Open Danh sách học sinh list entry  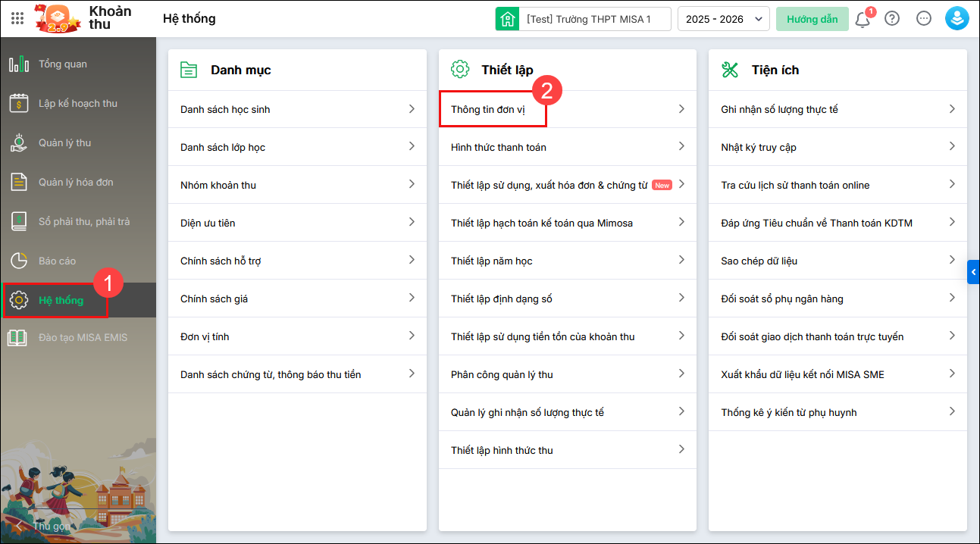[x=225, y=109]
